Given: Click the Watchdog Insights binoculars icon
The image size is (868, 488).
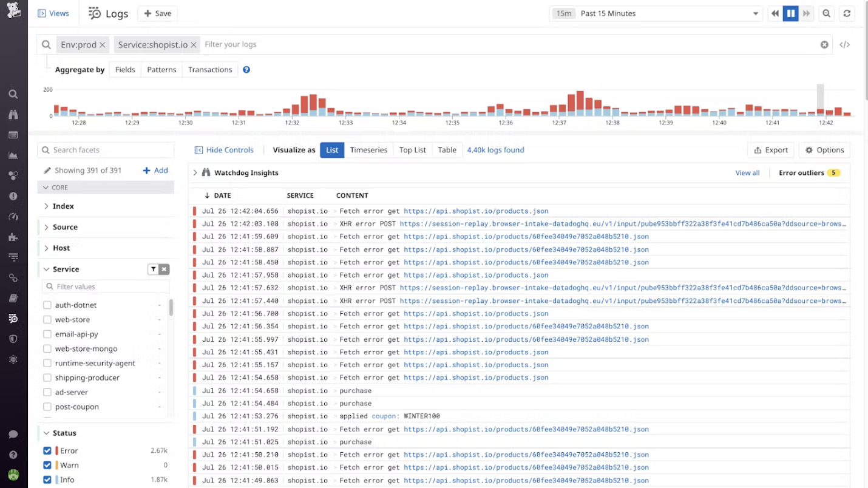Looking at the screenshot, I should click(x=207, y=172).
